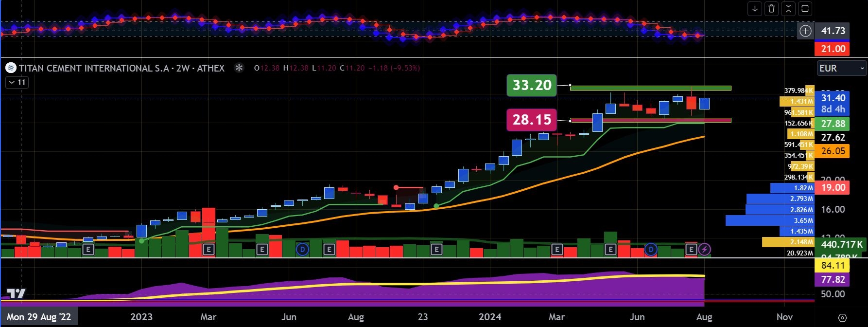Open the dividend D marker before Jun 2023
The height and width of the screenshot is (327, 868).
coord(302,250)
